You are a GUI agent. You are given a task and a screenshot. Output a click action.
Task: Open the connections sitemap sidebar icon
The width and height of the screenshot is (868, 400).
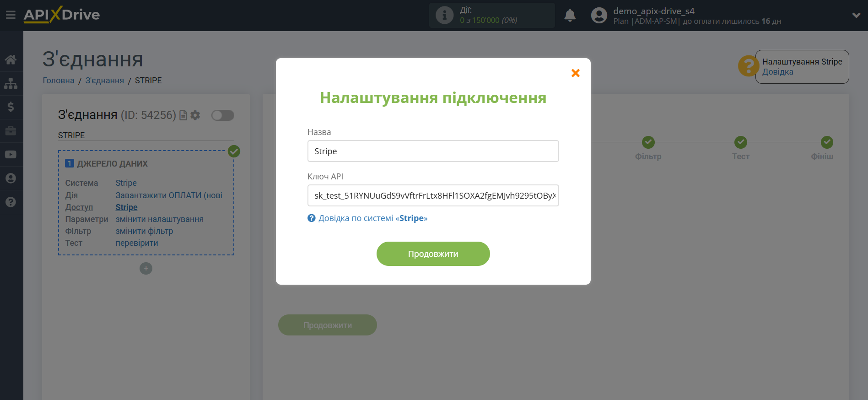point(11,83)
